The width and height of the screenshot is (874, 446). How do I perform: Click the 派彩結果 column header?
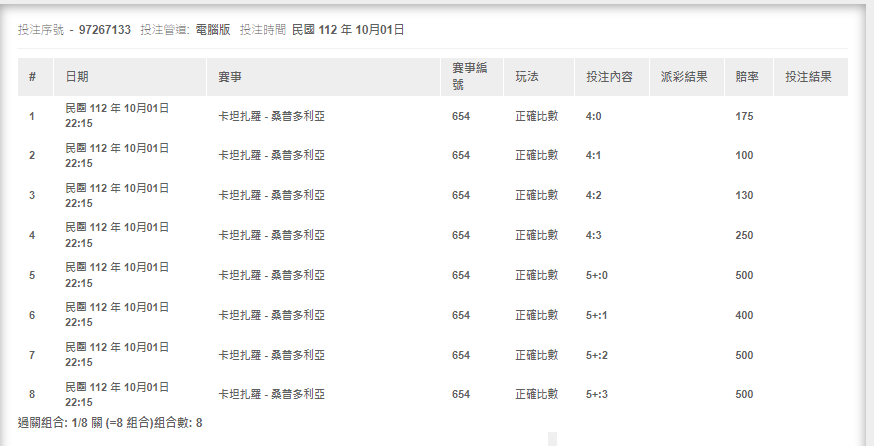[x=684, y=77]
